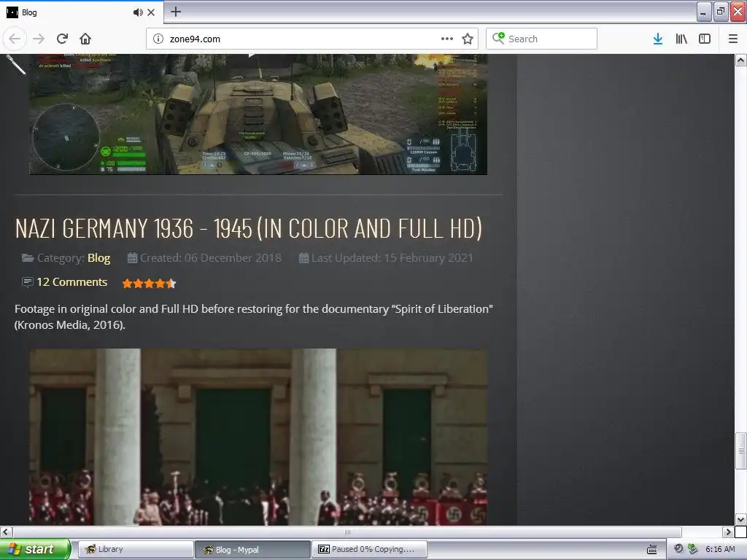
Task: Click the category folder icon
Action: click(28, 258)
